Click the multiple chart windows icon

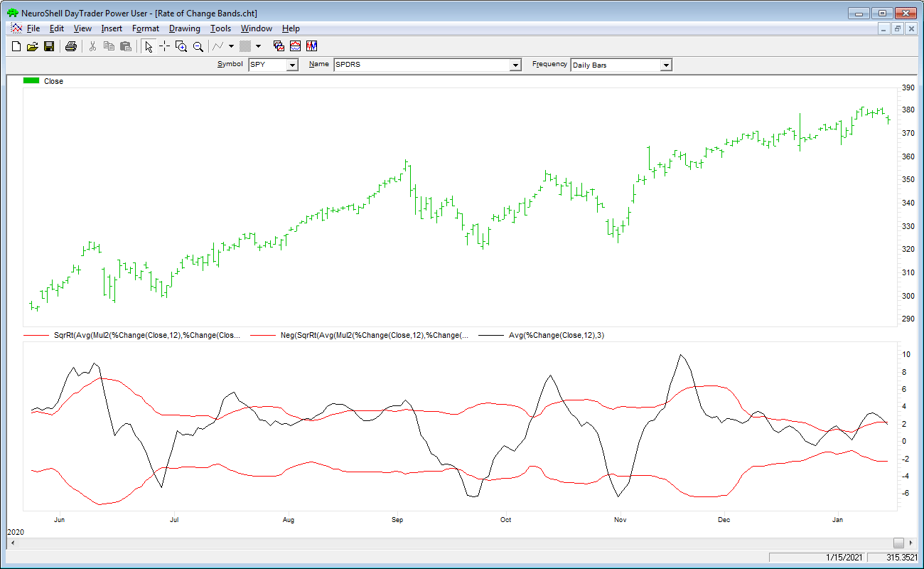[279, 46]
